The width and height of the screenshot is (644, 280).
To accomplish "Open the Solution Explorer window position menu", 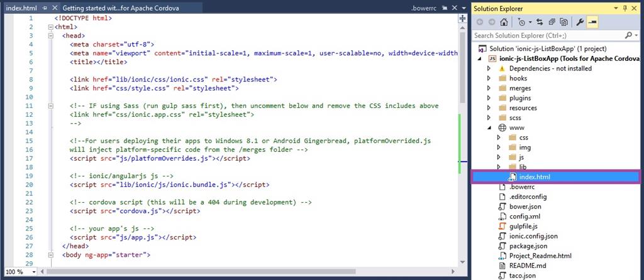I will (616, 8).
